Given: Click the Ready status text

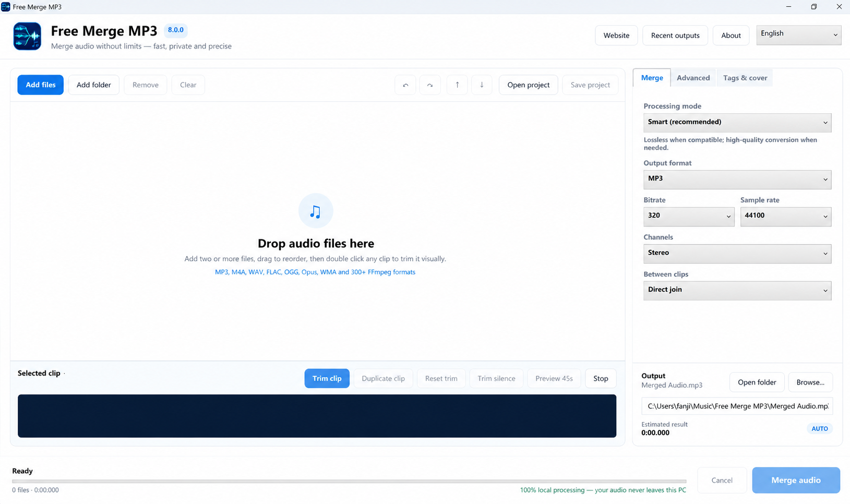Looking at the screenshot, I should point(22,471).
